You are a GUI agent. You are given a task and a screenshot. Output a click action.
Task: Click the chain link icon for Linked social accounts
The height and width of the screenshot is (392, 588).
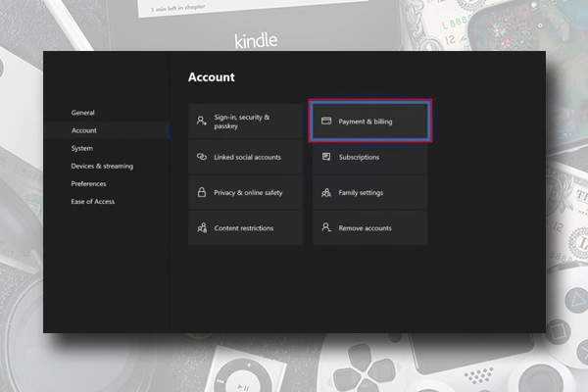point(202,157)
